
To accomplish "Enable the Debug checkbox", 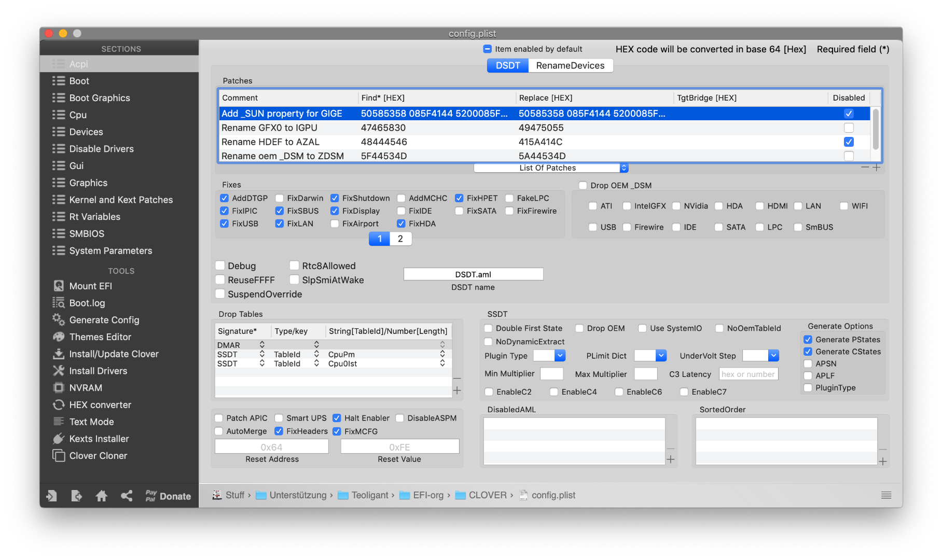I will click(x=220, y=265).
